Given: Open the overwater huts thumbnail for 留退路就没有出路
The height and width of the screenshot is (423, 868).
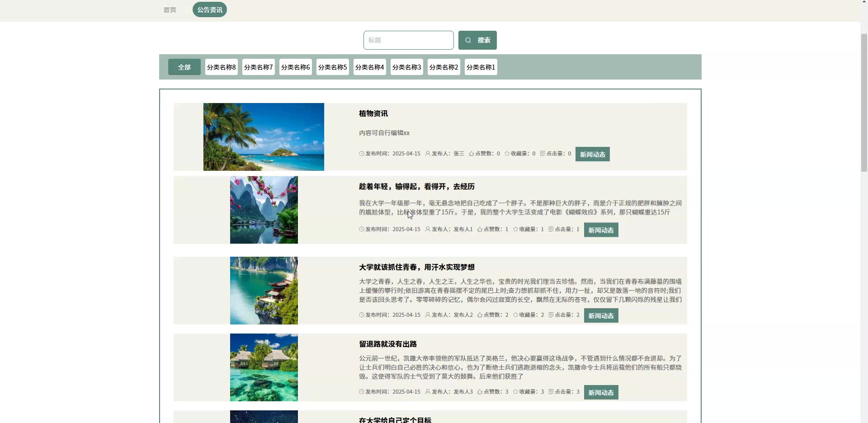Looking at the screenshot, I should [264, 367].
